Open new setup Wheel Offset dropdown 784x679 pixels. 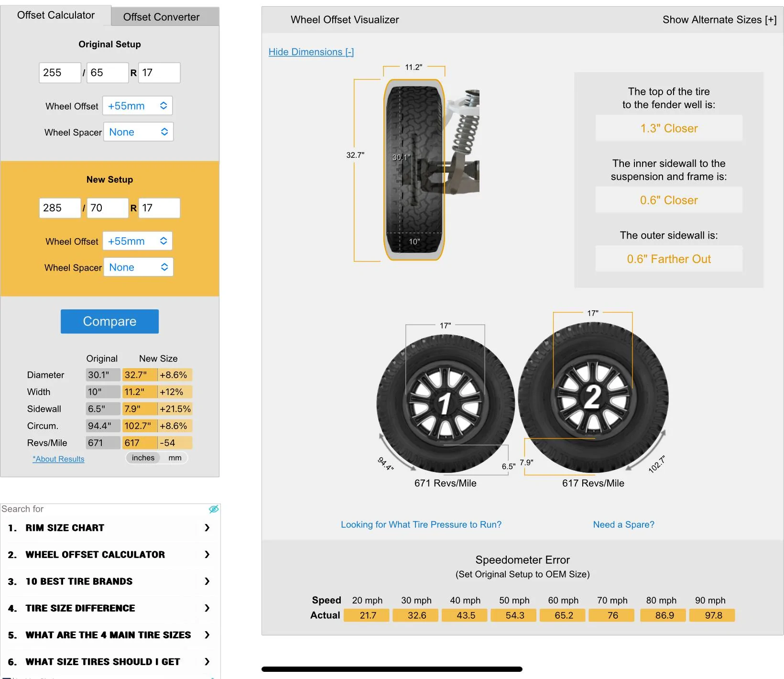(x=137, y=241)
